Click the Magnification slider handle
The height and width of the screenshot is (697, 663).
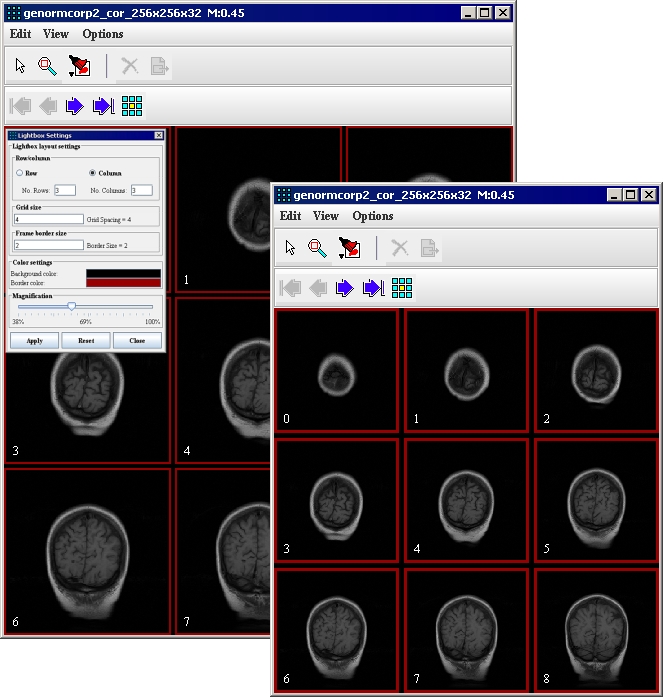[x=71, y=306]
